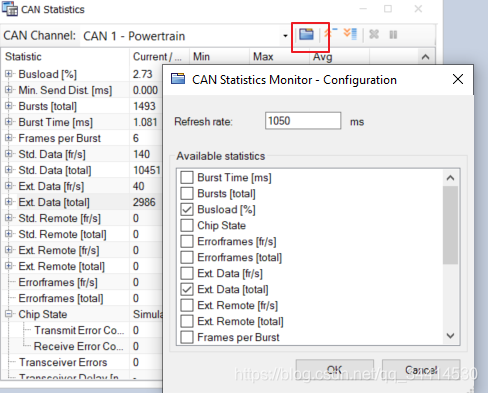Enable the Bursts [total] checkbox
This screenshot has height=393, width=488.
click(x=187, y=193)
